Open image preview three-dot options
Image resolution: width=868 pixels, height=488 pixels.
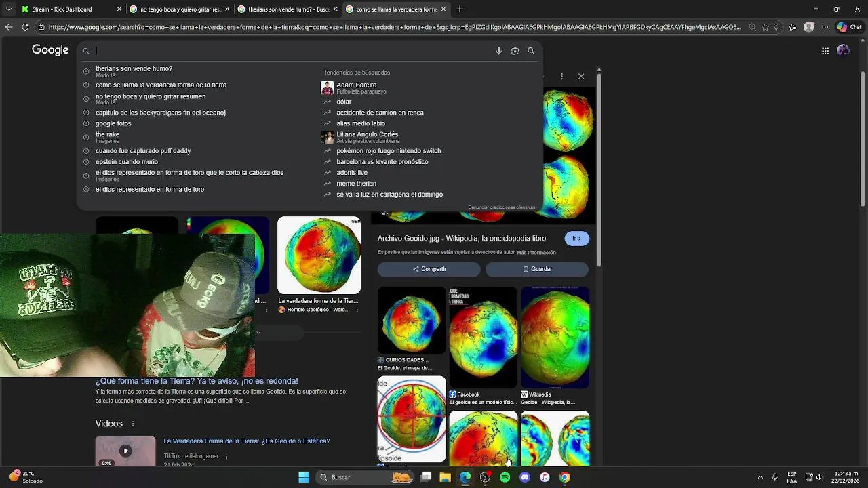(x=561, y=77)
